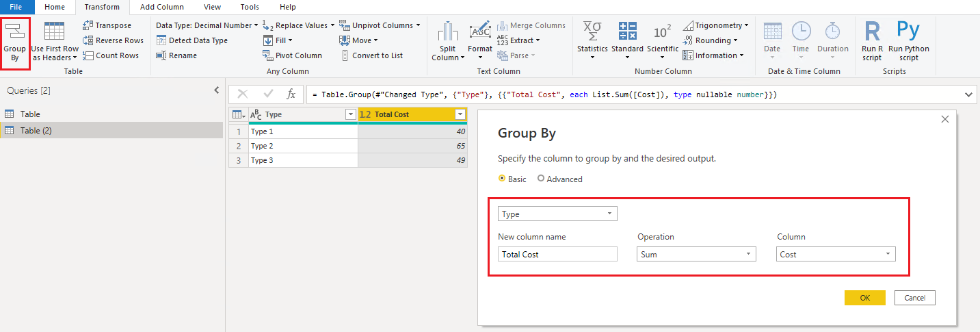Click the Time column button
Image resolution: width=980 pixels, height=332 pixels.
click(x=801, y=42)
